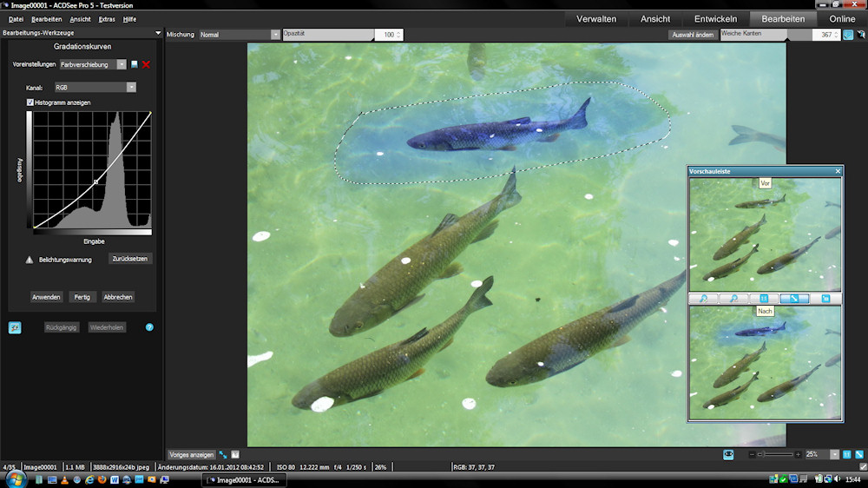Save the current curves preset
This screenshot has height=488, width=868.
tap(135, 64)
